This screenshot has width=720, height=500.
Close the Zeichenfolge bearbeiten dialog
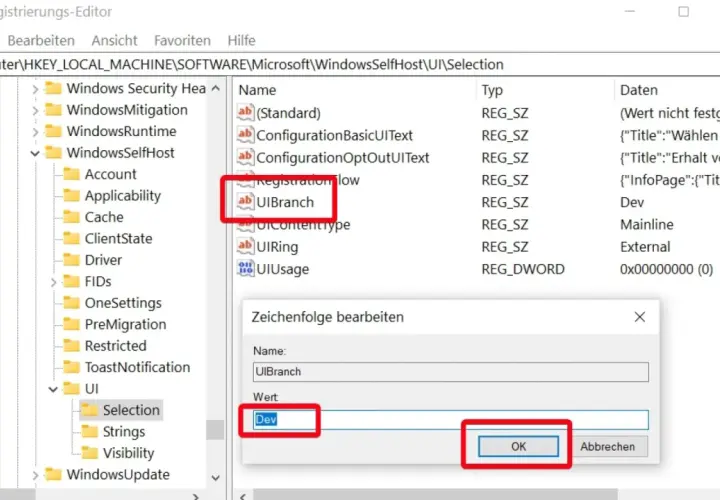coord(640,317)
